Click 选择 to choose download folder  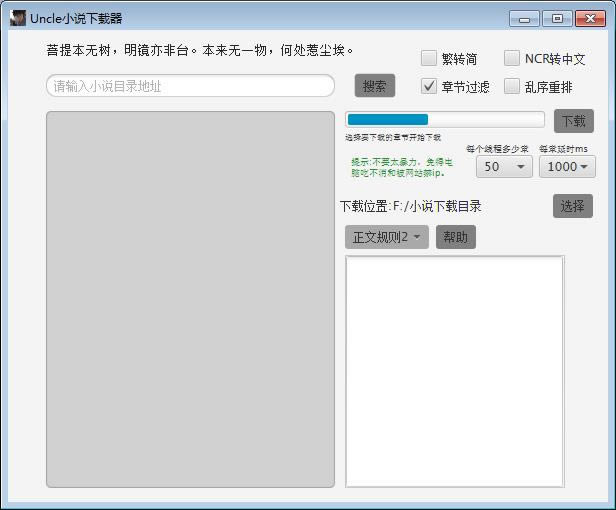coord(572,206)
